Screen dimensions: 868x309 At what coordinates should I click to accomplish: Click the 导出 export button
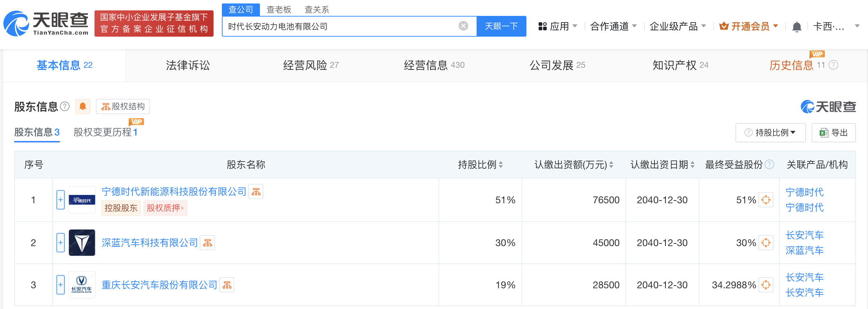click(x=833, y=133)
